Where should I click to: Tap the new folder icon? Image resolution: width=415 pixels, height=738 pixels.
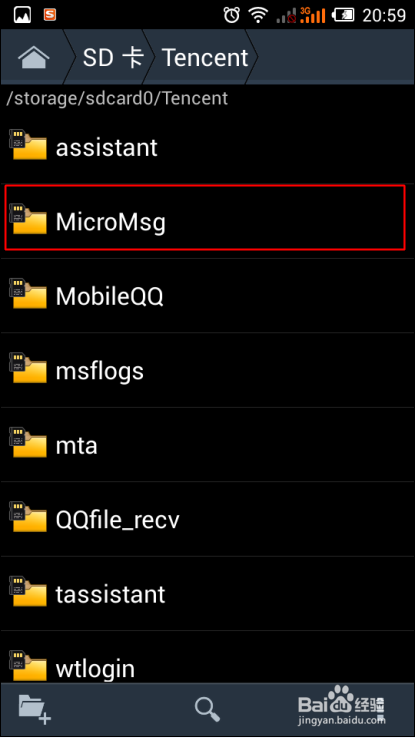tap(34, 709)
